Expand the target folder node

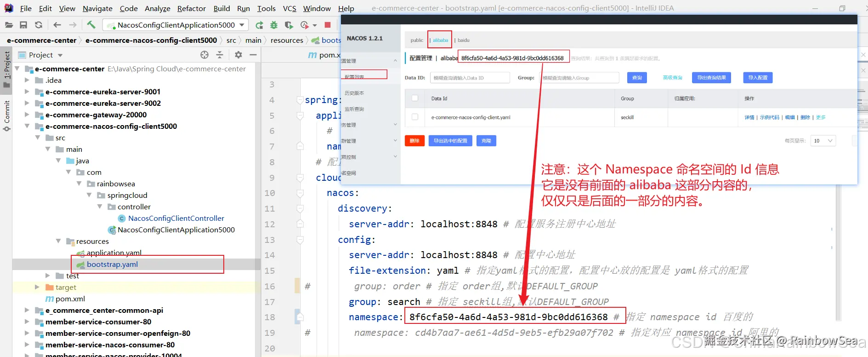37,287
